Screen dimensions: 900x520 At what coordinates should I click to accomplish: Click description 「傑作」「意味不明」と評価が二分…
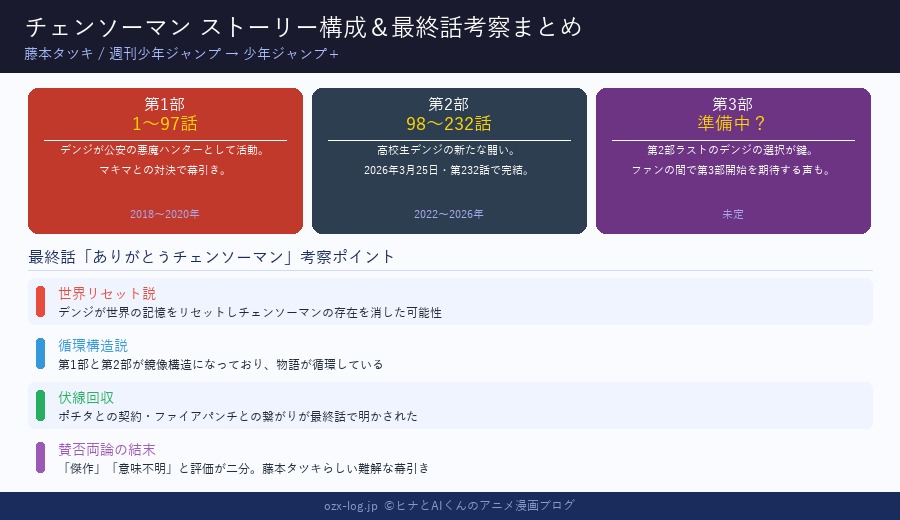[x=243, y=468]
